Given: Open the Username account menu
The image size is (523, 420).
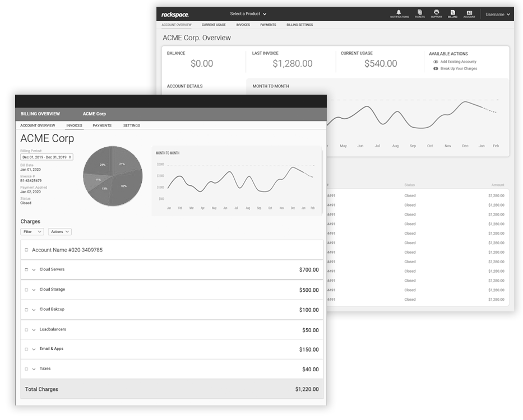Looking at the screenshot, I should tap(498, 15).
